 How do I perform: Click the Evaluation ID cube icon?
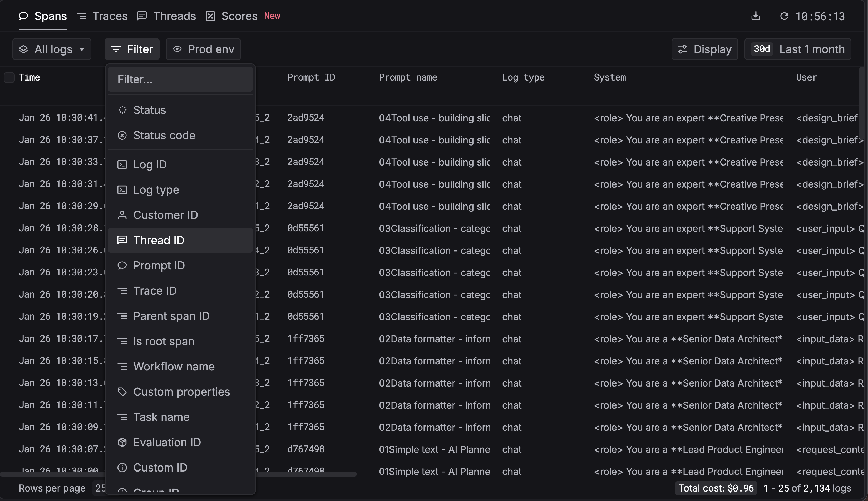(x=122, y=442)
